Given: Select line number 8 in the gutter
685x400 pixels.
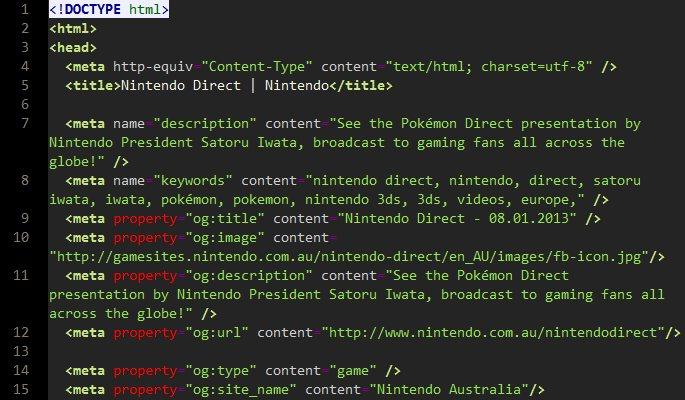Looking at the screenshot, I should 24,180.
